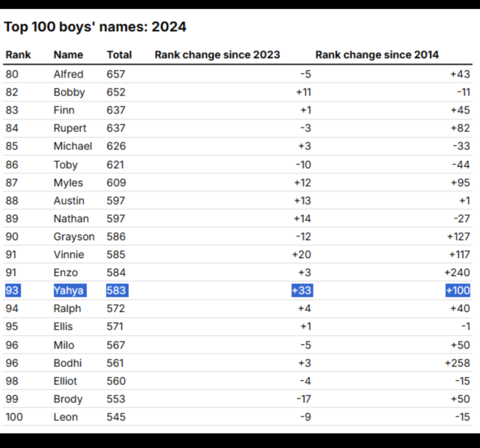Select the name Vinnie

69,254
